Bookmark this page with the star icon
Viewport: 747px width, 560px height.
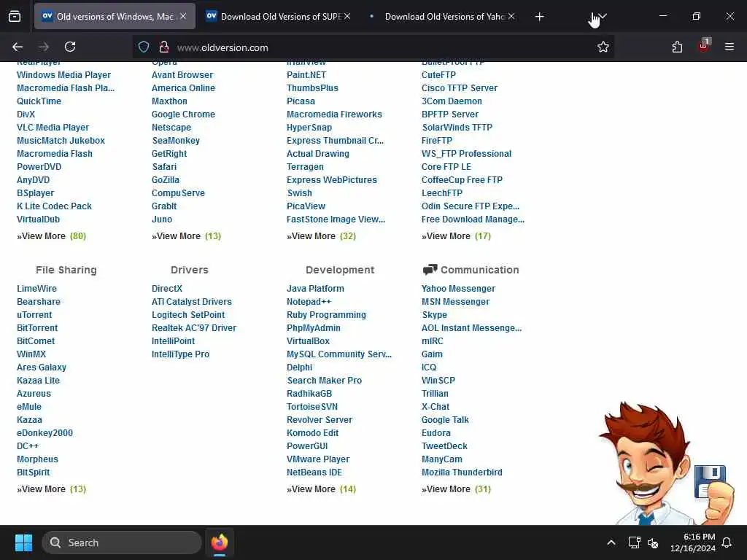pyautogui.click(x=603, y=47)
